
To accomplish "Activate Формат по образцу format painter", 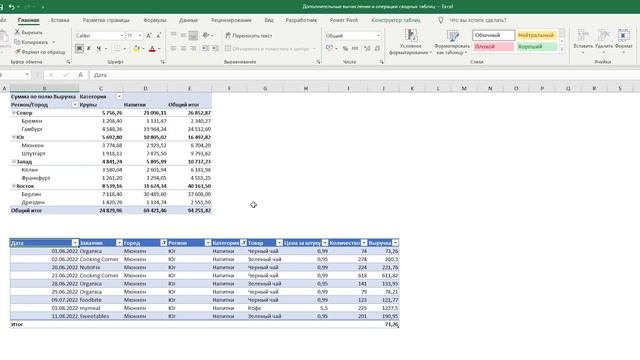I will [x=40, y=52].
